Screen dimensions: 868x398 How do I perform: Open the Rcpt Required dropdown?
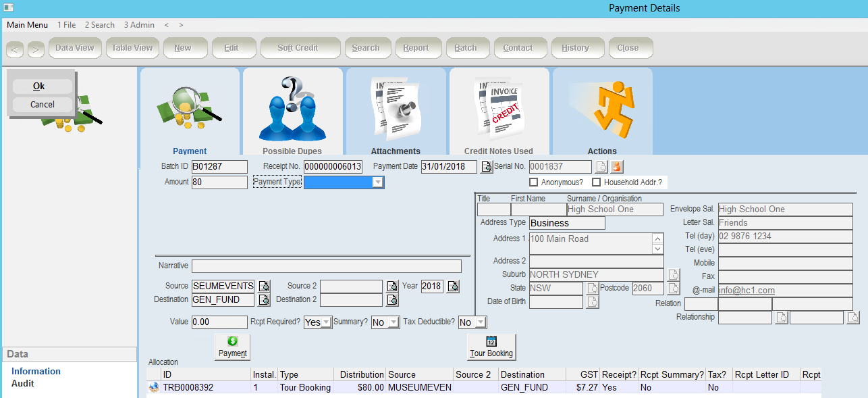coord(326,323)
